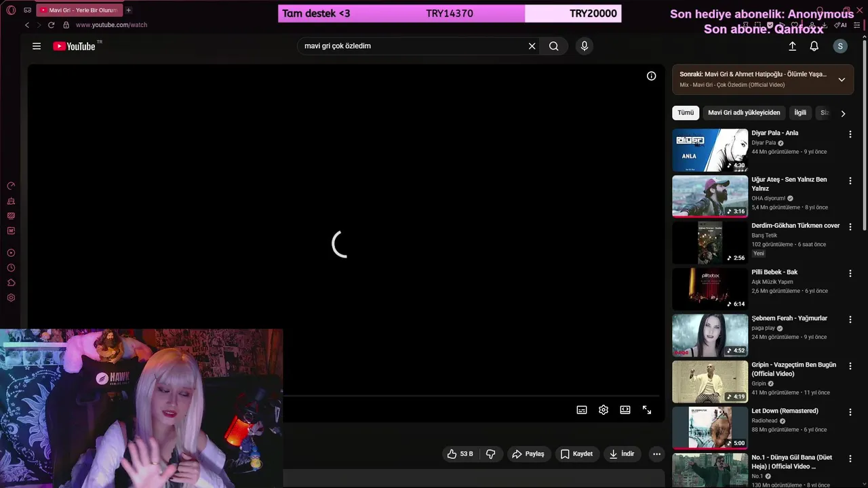Open GX Control in the Opera sidebar
This screenshot has width=868, height=488.
point(11,186)
